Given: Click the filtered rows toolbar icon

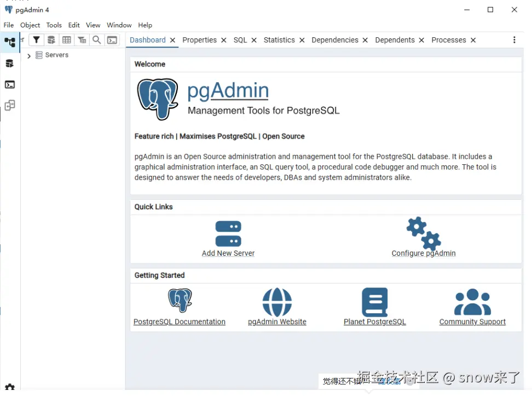Looking at the screenshot, I should (82, 40).
